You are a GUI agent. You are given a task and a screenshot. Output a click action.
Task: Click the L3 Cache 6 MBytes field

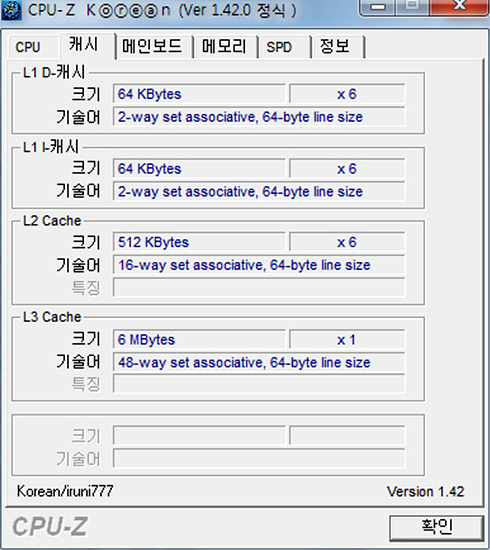(x=199, y=339)
